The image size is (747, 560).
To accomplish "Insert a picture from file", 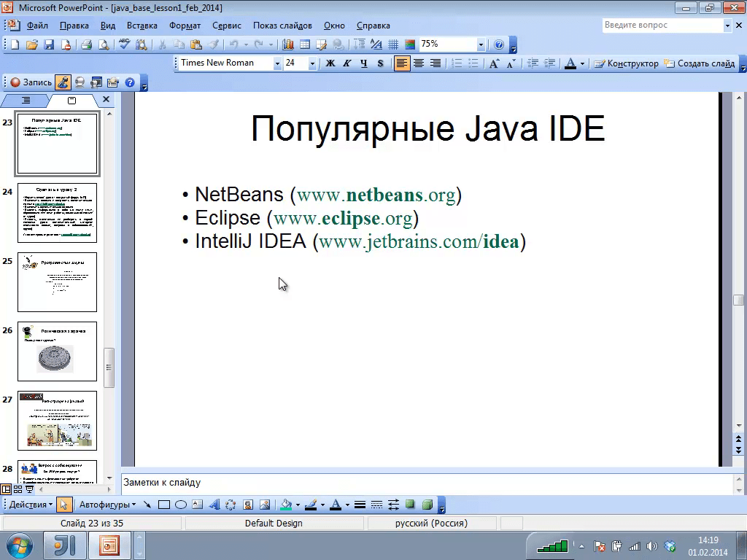I will coord(265,505).
